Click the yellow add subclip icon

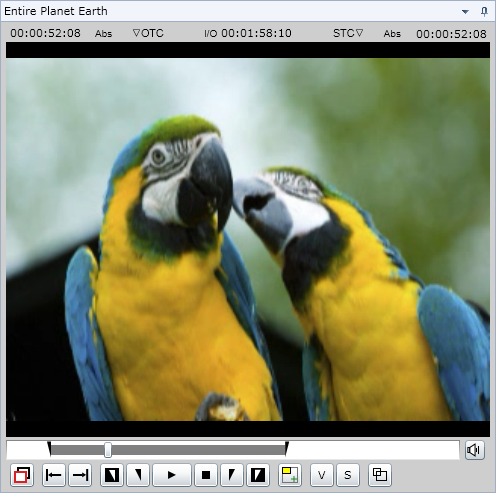pos(290,475)
